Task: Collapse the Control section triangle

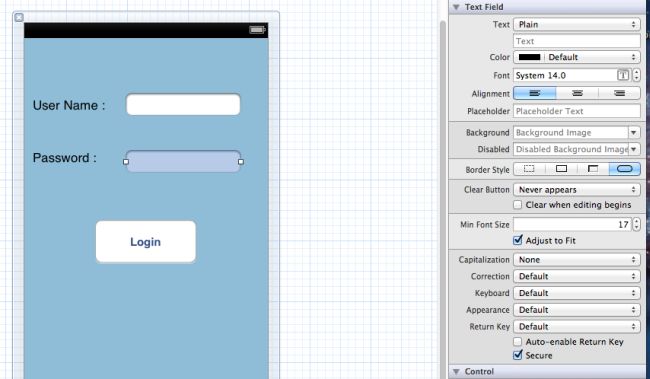Action: pos(456,371)
